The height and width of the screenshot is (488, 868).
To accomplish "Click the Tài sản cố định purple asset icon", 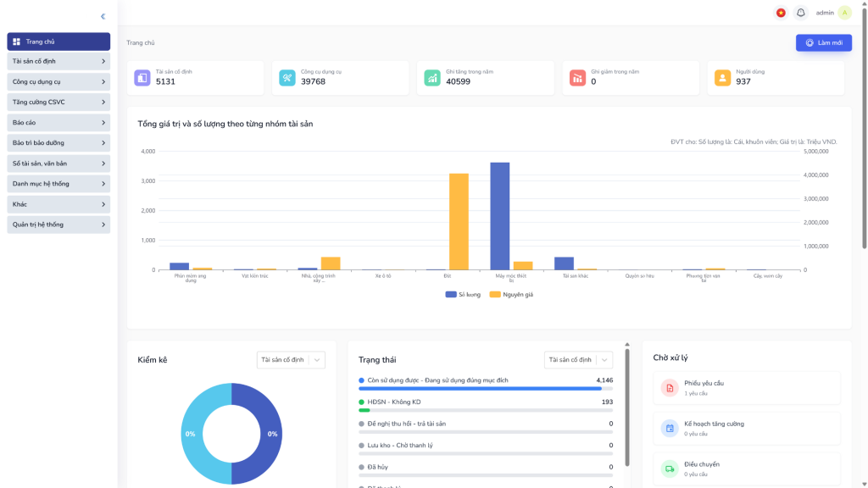I will click(x=144, y=76).
